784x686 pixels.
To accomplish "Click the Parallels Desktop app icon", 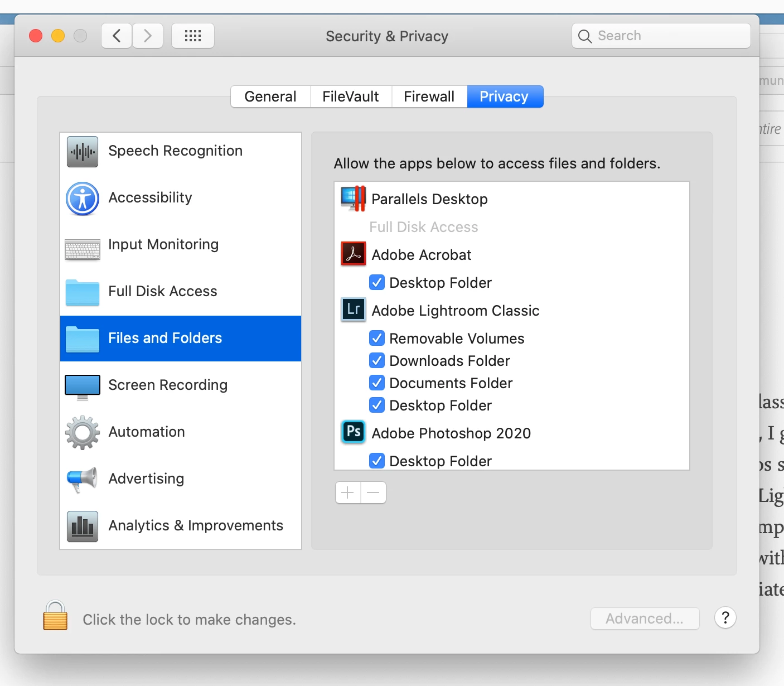I will point(354,199).
